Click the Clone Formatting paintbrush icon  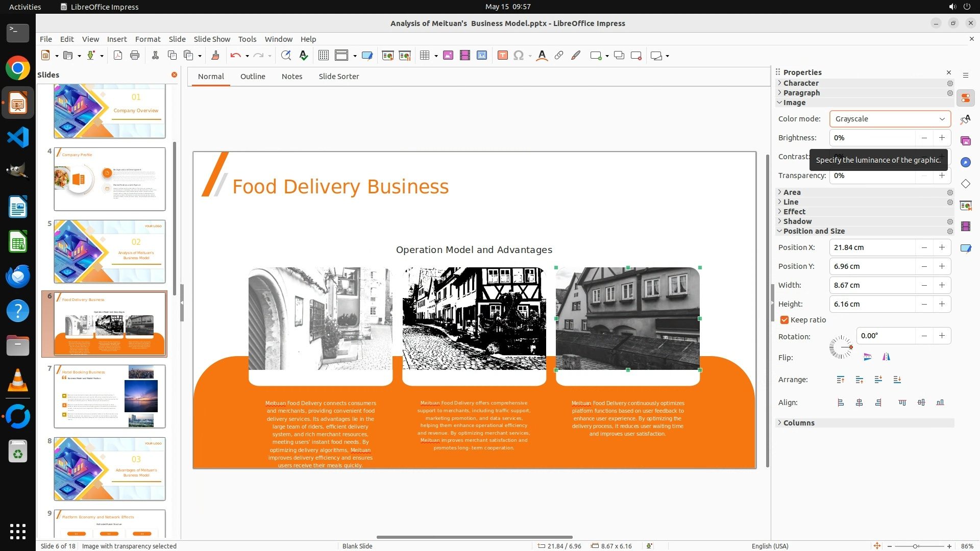pyautogui.click(x=215, y=56)
